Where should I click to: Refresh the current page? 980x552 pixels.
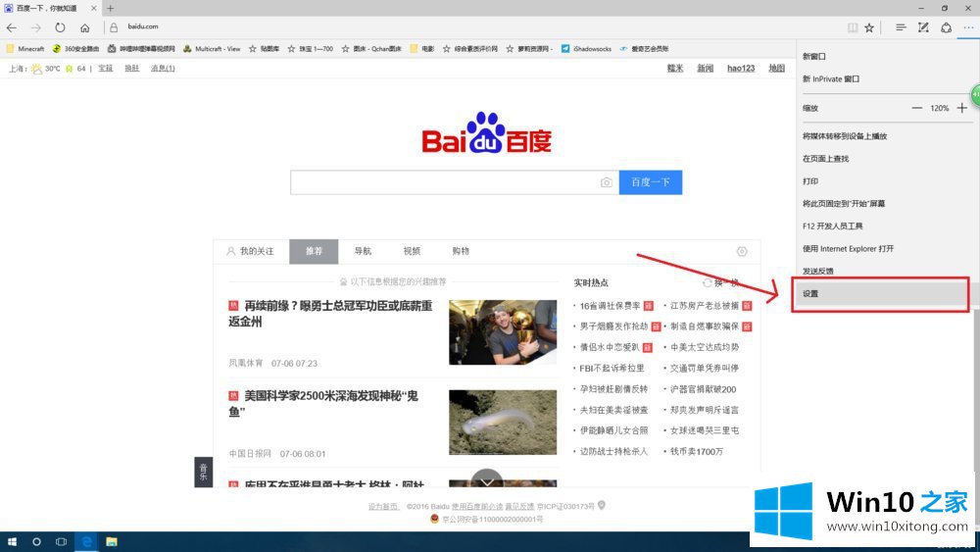(60, 27)
